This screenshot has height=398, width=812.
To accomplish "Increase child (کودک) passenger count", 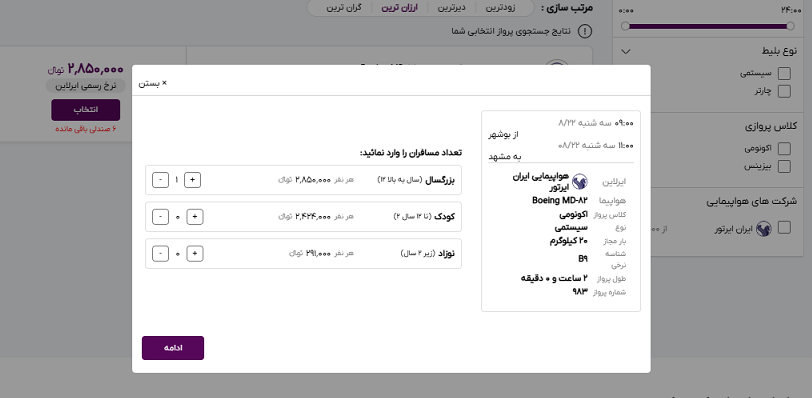I will 195,217.
